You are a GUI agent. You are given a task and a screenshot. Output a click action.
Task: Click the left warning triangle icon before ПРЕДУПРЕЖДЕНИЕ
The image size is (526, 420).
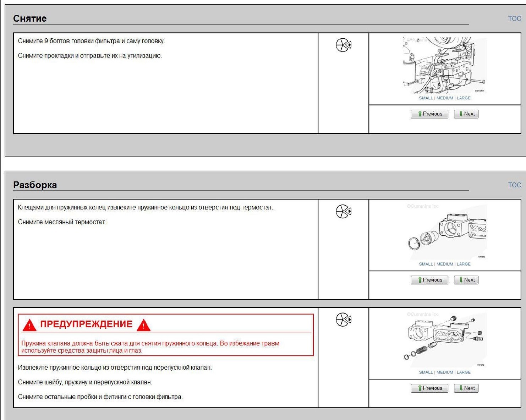pos(29,325)
